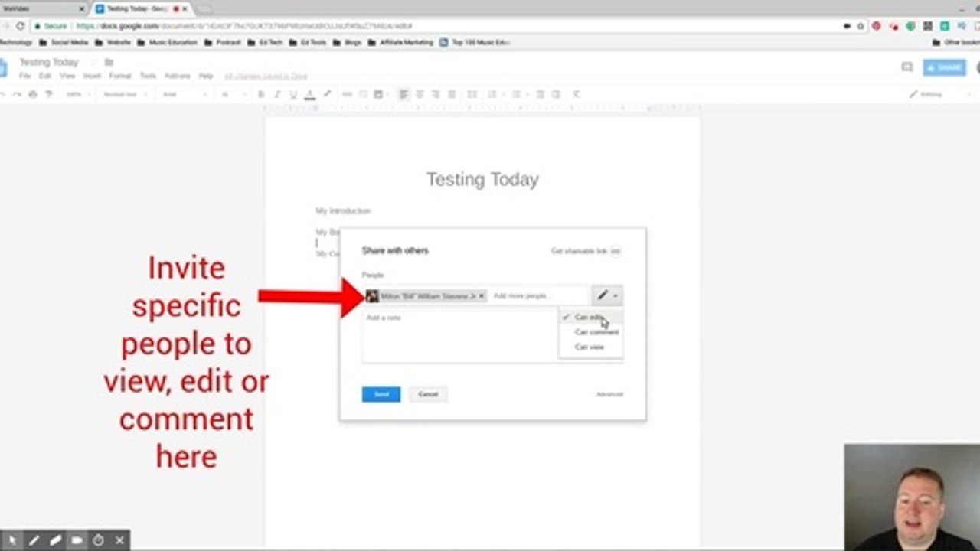Select the Can view permission option
The width and height of the screenshot is (980, 551).
pyautogui.click(x=591, y=347)
